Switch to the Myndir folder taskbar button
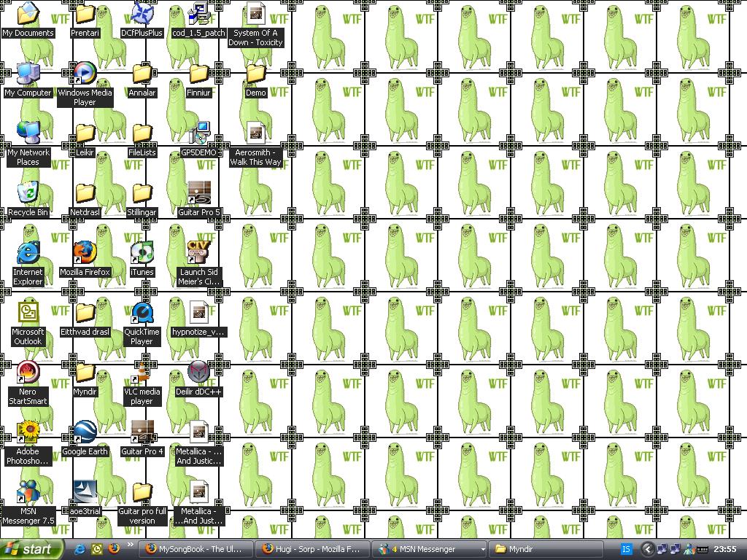 pos(546,549)
